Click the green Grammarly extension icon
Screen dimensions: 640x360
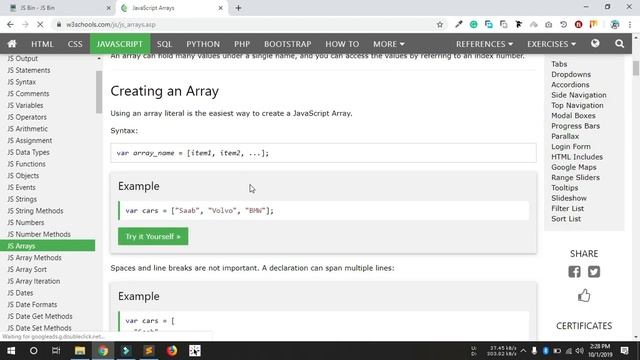(x=473, y=24)
